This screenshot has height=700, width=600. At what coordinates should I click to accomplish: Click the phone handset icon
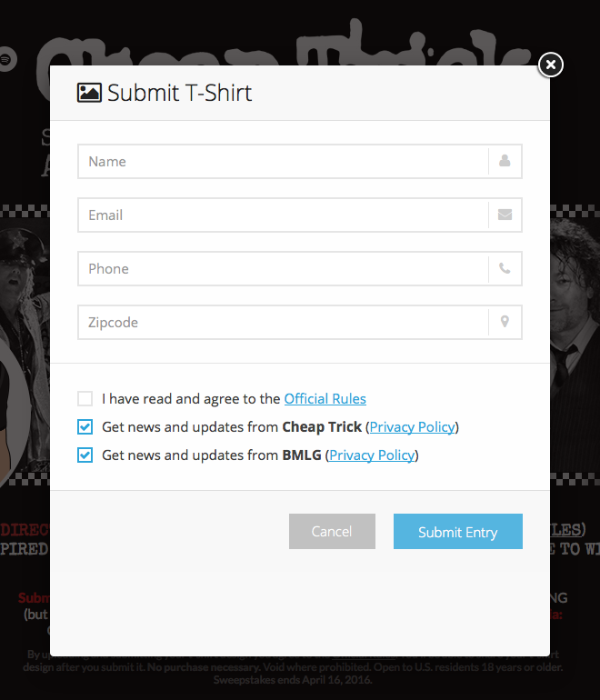pos(505,268)
